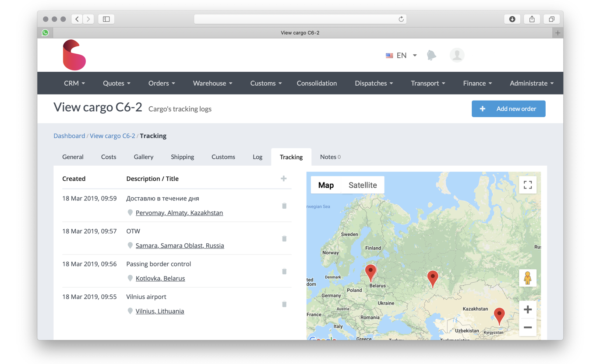Image resolution: width=600 pixels, height=364 pixels.
Task: Switch to the Customs cargo tab
Action: 223,157
